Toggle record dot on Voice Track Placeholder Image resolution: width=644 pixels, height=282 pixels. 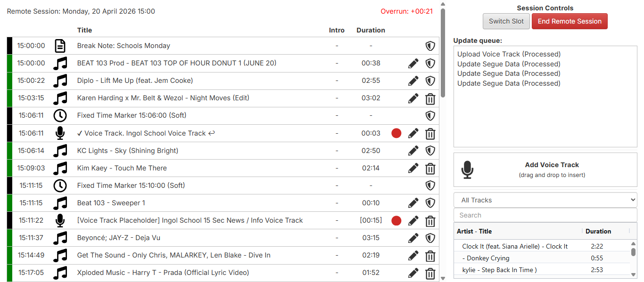(396, 220)
